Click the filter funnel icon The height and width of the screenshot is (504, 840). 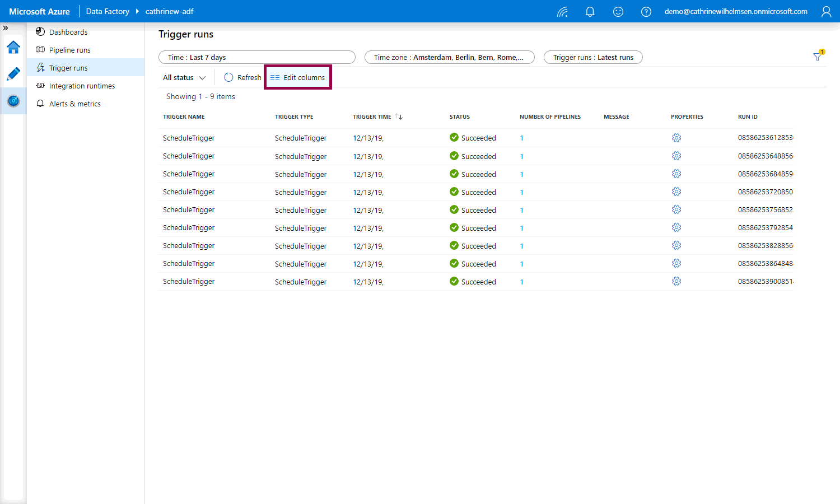coord(818,57)
